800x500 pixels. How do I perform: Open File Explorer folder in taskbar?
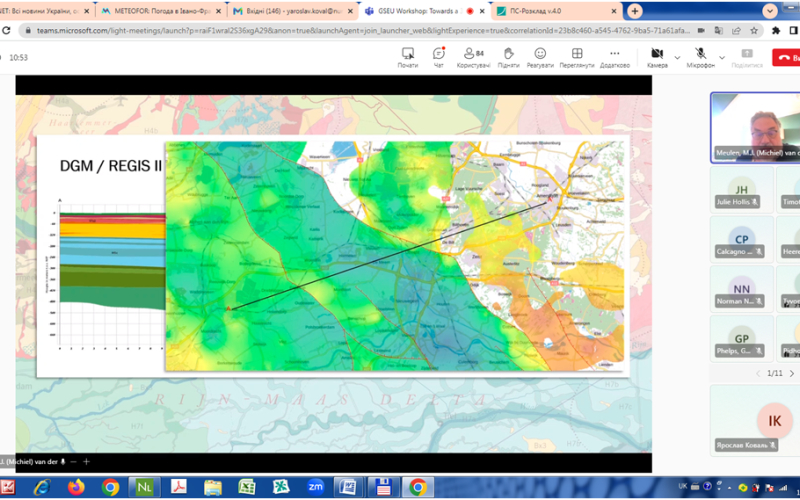pyautogui.click(x=213, y=487)
